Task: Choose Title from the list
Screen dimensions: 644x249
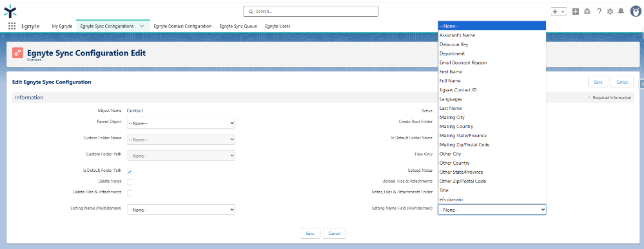Action: tap(492, 190)
